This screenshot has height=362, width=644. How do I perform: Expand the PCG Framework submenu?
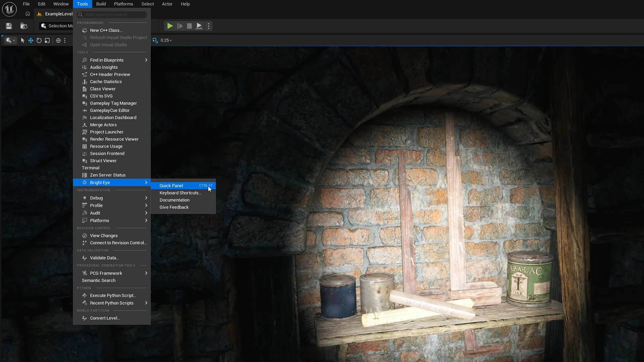click(x=112, y=273)
